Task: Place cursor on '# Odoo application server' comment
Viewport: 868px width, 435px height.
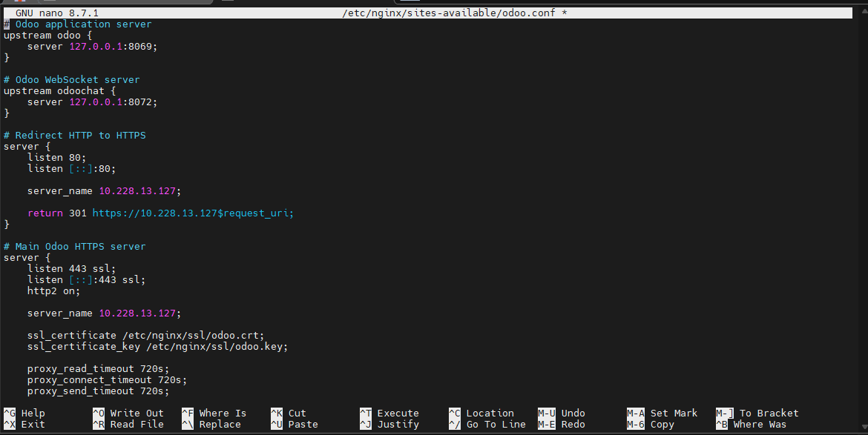Action: (77, 24)
